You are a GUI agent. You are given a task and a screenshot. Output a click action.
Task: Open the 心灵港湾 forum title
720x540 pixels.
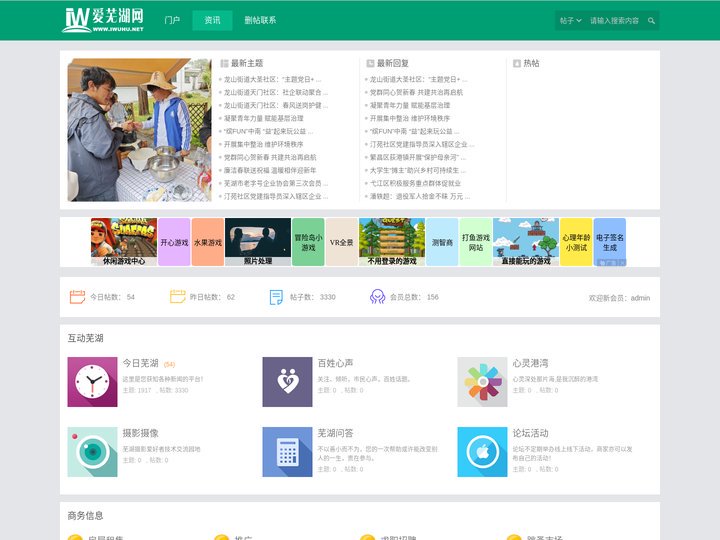pyautogui.click(x=530, y=363)
